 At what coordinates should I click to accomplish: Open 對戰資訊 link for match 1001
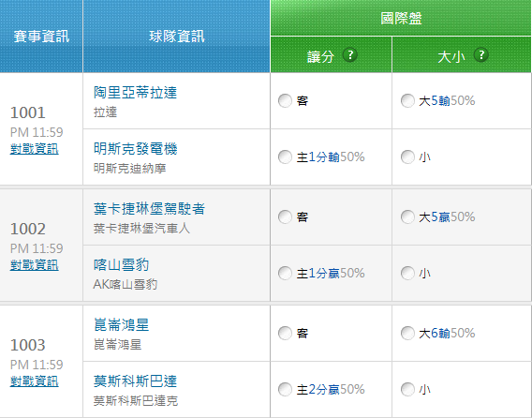(35, 149)
